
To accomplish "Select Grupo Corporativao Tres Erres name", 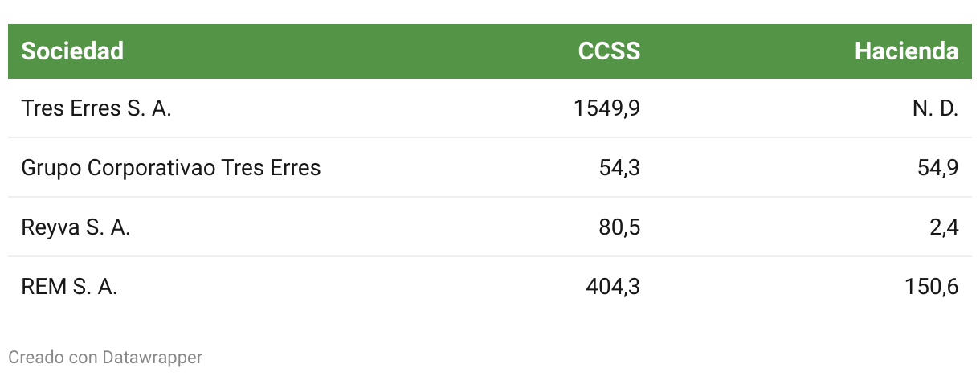I will pos(171,168).
